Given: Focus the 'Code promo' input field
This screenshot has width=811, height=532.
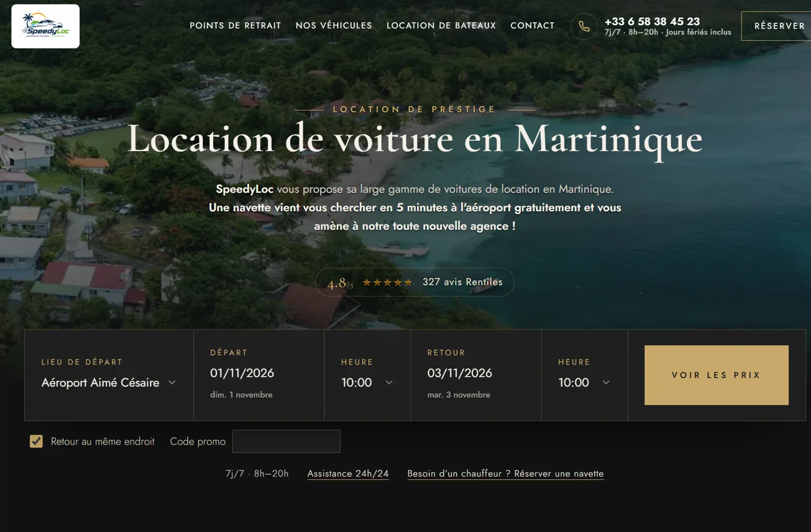Looking at the screenshot, I should tap(286, 441).
